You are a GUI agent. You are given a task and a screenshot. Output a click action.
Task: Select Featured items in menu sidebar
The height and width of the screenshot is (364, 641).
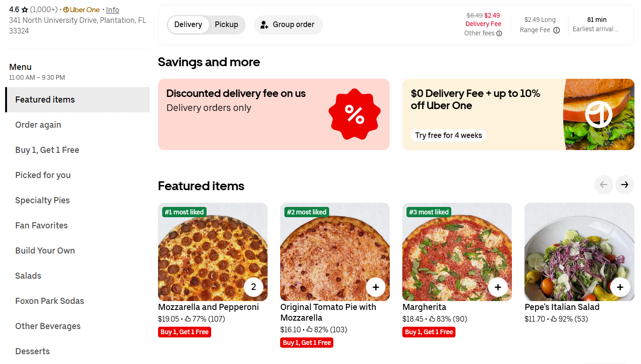(x=45, y=100)
